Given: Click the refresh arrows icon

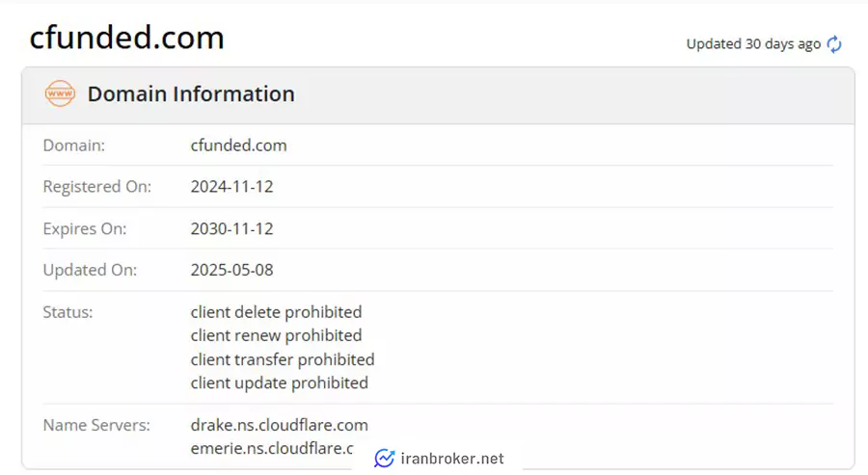Looking at the screenshot, I should coord(834,44).
